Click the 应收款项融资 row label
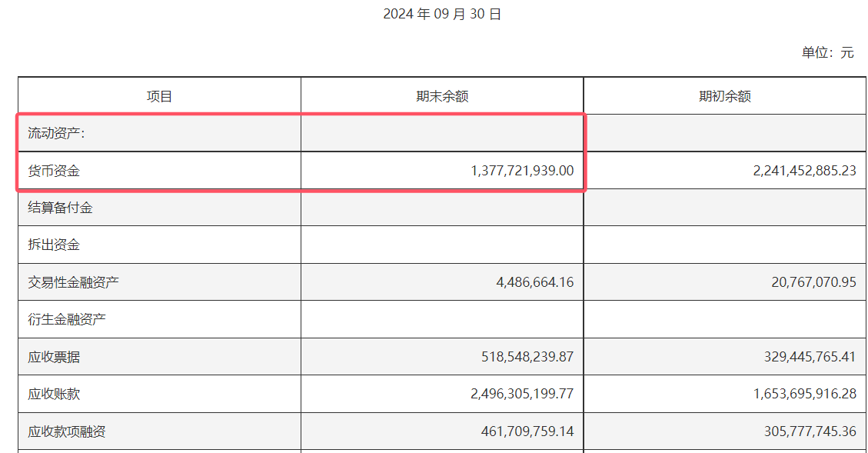 point(67,431)
